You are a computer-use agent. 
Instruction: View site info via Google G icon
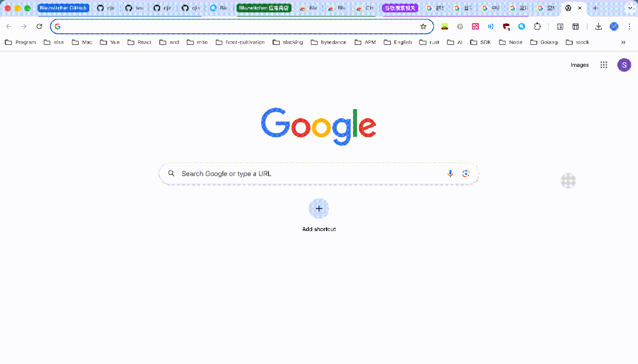pyautogui.click(x=58, y=27)
